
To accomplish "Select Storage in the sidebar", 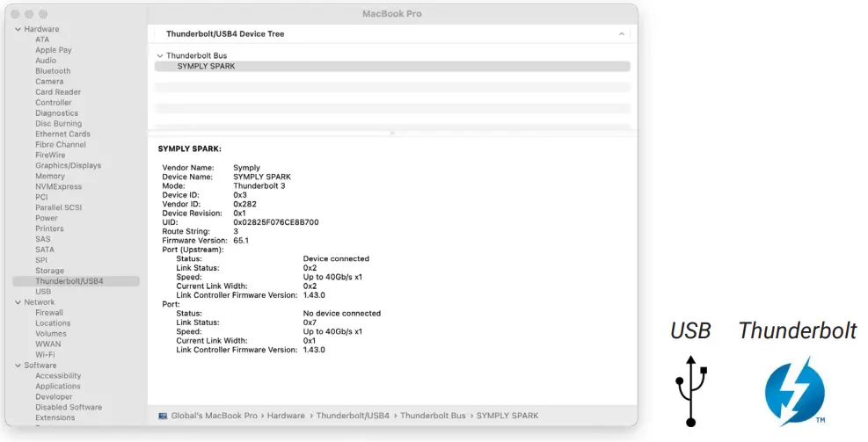I will point(50,271).
